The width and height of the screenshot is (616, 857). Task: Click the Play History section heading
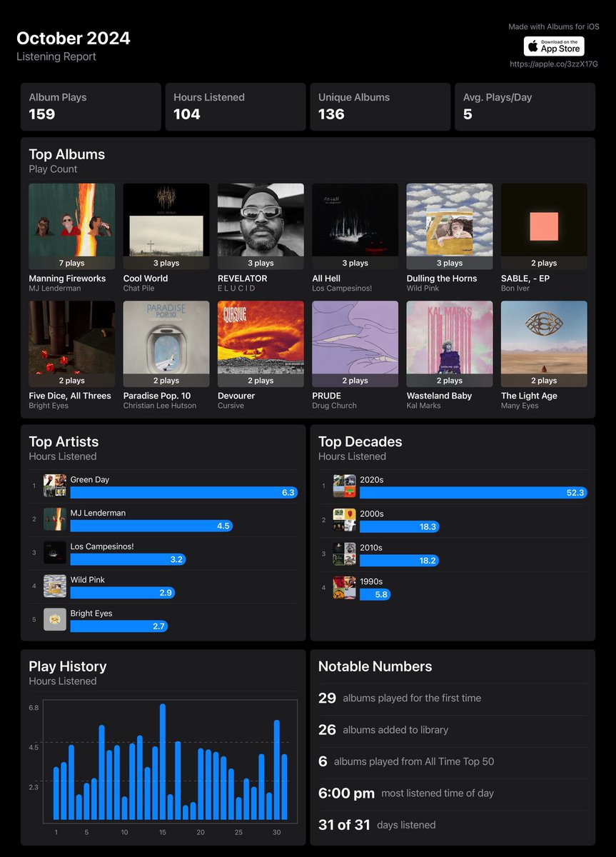point(68,666)
